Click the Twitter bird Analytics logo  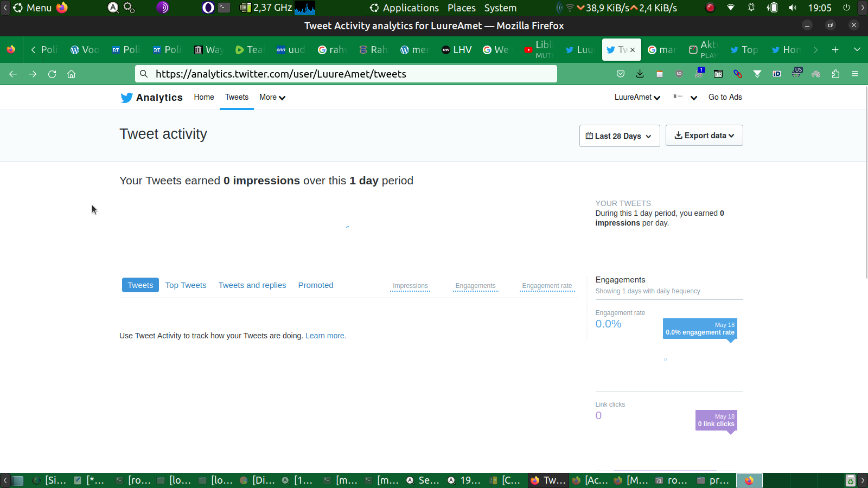151,98
